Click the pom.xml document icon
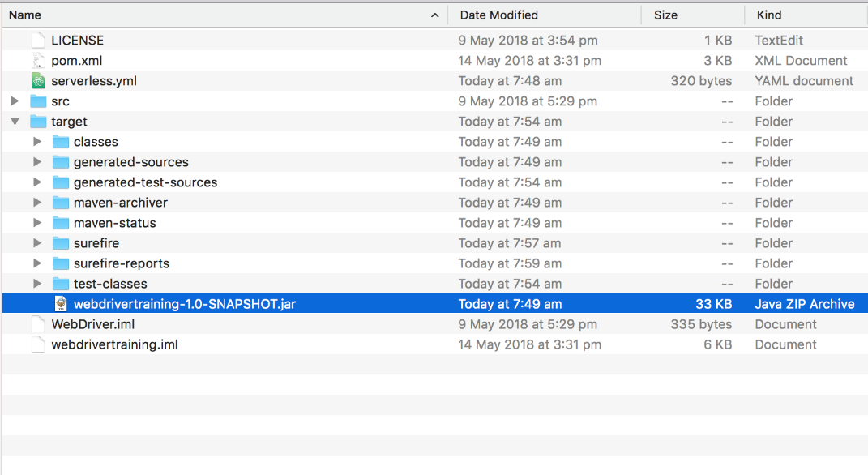The image size is (868, 475). [38, 61]
